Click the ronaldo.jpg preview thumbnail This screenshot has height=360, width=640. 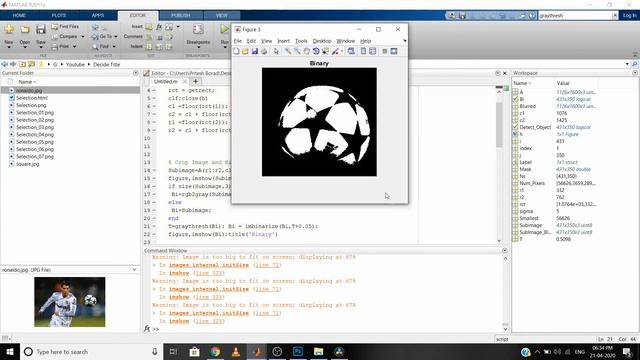(x=70, y=302)
